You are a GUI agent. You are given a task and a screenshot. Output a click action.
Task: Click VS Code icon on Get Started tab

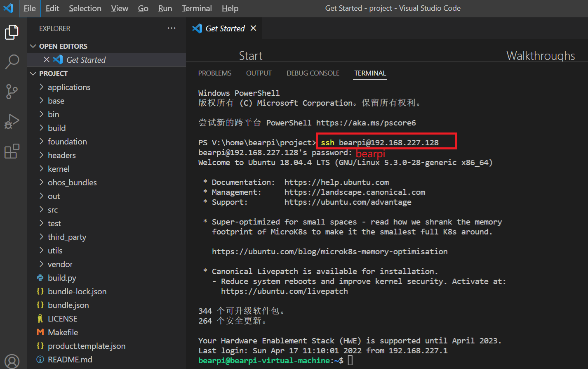point(197,28)
